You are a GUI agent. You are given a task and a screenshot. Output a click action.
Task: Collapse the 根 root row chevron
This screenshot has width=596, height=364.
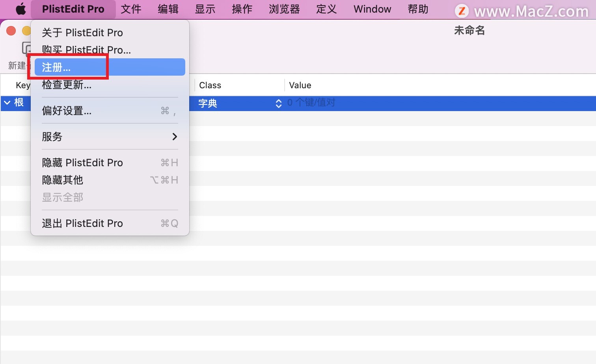tap(7, 103)
